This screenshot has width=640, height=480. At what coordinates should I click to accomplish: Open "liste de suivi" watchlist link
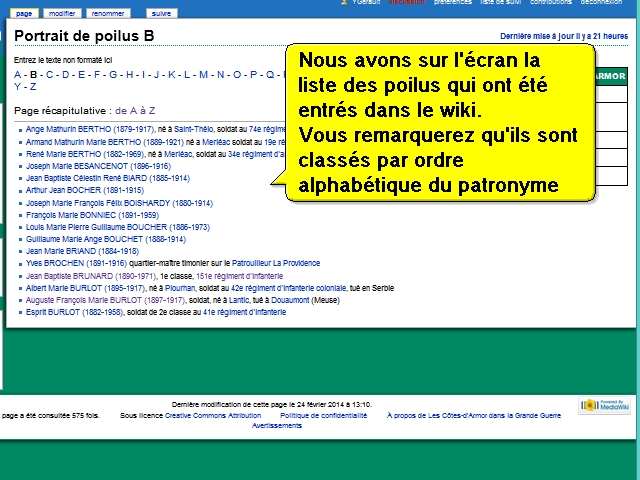pos(501,3)
